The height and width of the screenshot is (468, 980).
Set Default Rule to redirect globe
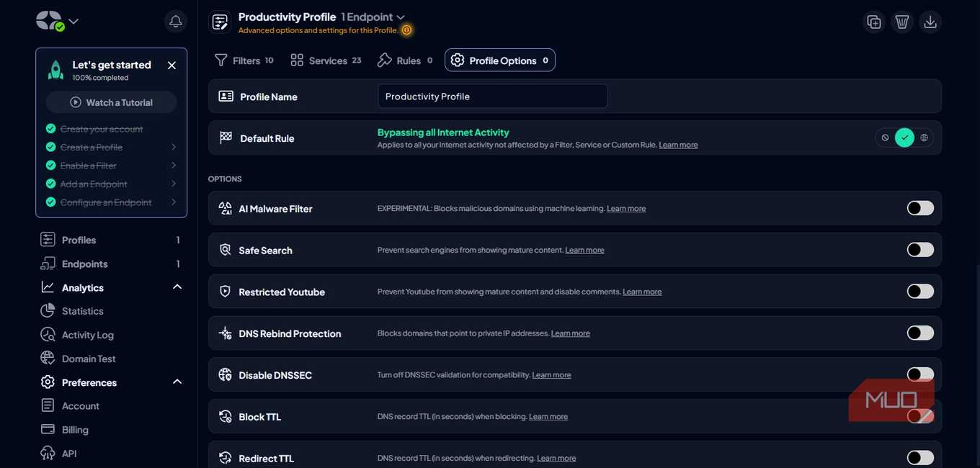925,138
